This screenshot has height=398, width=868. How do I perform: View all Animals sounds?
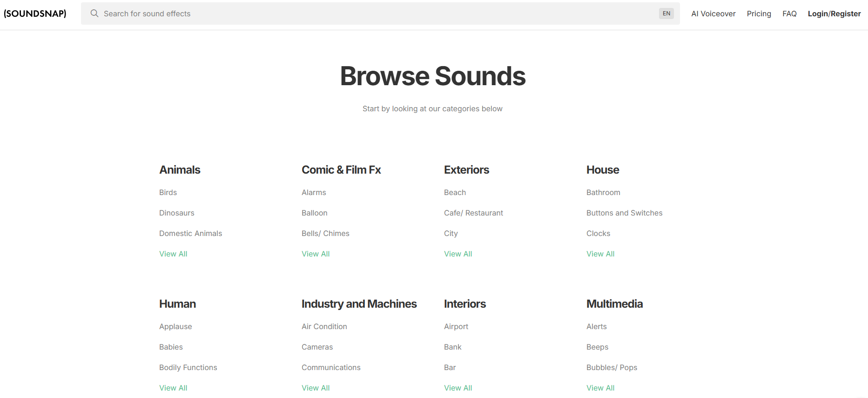click(x=173, y=254)
